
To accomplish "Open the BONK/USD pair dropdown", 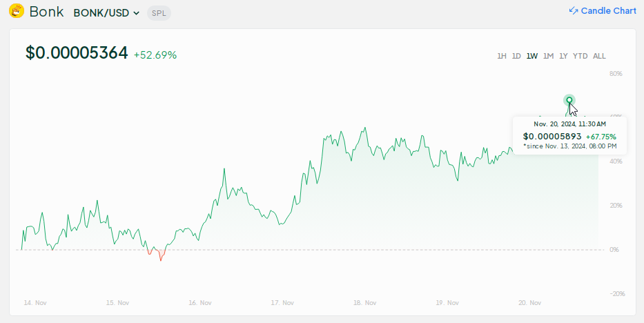I will 106,13.
